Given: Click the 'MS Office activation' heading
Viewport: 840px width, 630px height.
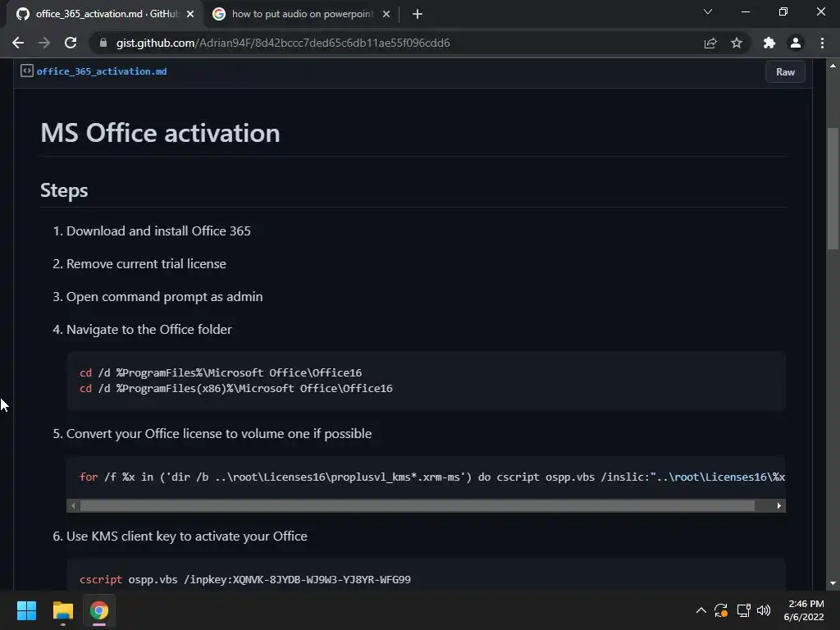Looking at the screenshot, I should point(160,133).
